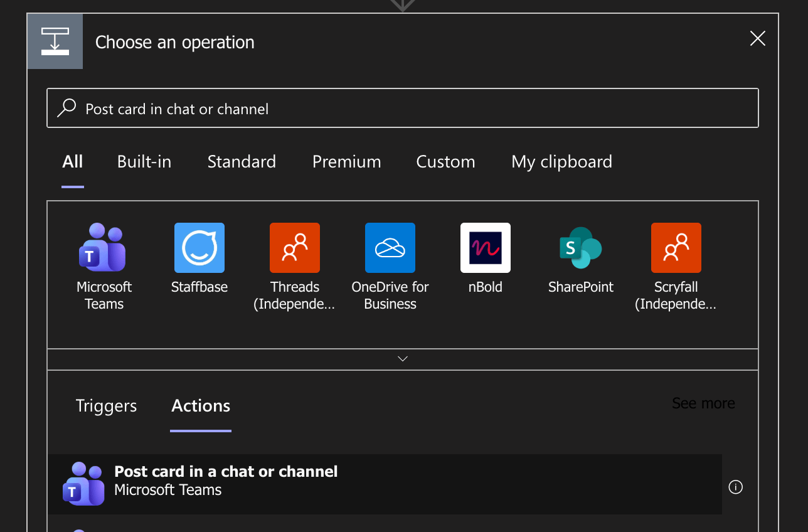Click inside the operation search field
The image size is (808, 532).
pyautogui.click(x=376, y=107)
